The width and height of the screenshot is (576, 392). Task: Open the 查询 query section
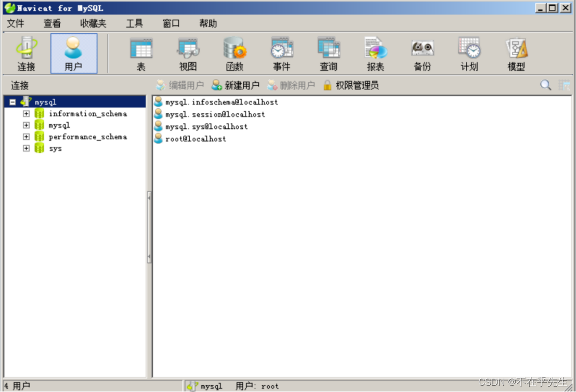pyautogui.click(x=329, y=54)
